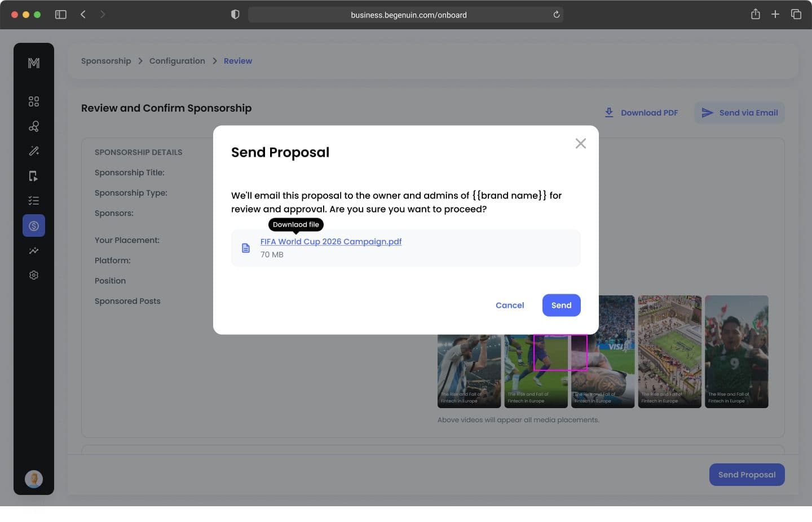Go back in browser history
812x522 pixels.
[x=83, y=15]
